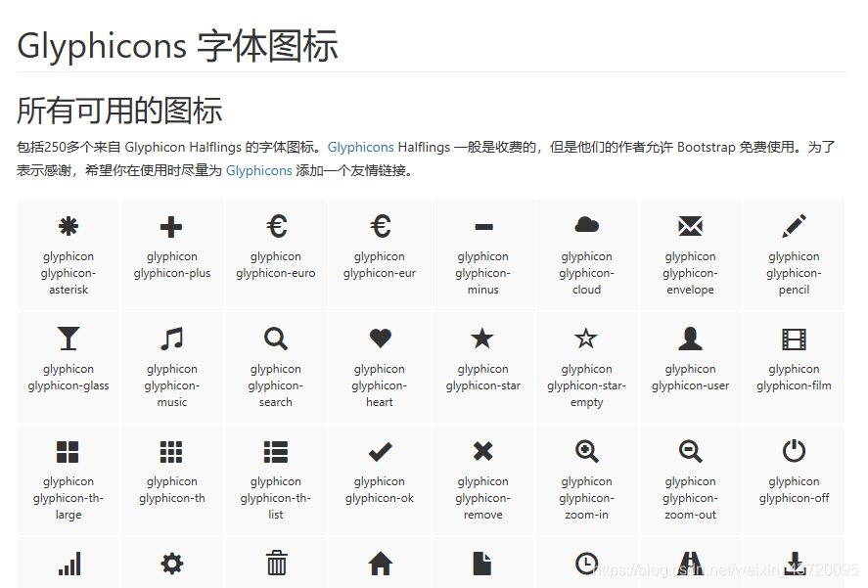Click the zoom-out glyphicon
This screenshot has height=588, width=868.
[690, 451]
